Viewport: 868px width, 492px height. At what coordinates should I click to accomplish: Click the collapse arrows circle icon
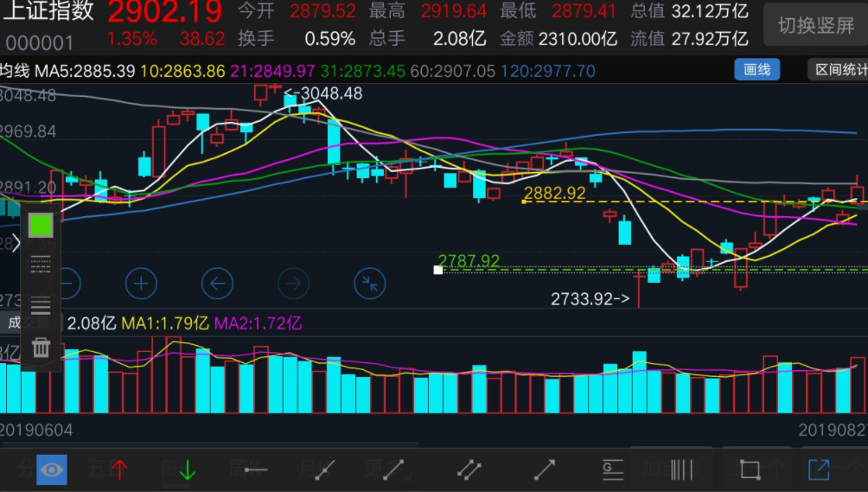pos(369,284)
